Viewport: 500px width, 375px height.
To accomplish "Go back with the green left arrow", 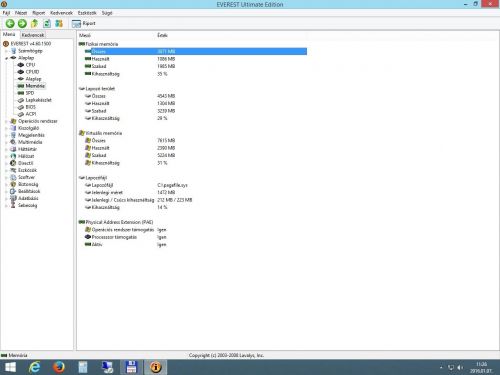I will 10,23.
